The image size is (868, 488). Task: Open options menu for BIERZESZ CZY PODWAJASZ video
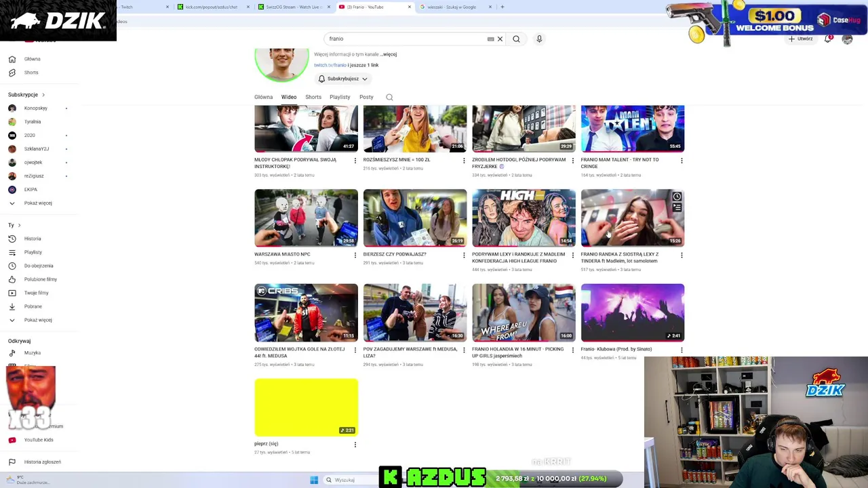point(464,256)
